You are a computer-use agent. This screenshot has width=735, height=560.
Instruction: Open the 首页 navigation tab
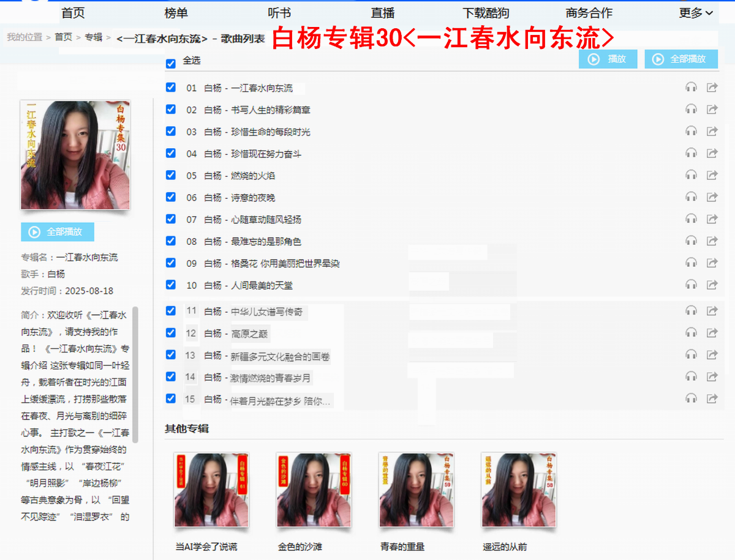coord(73,13)
